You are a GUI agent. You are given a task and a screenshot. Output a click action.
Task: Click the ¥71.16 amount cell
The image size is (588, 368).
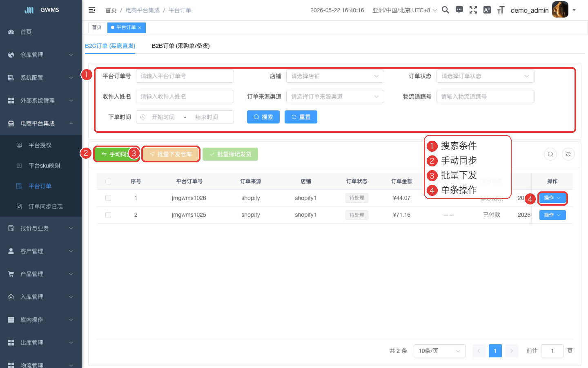click(x=401, y=215)
